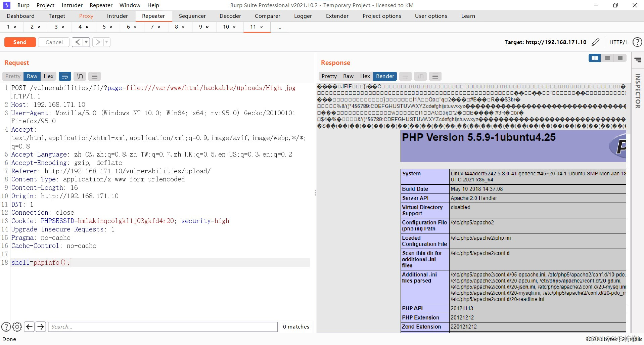Open the Repeater help question mark icon
Screen dimensions: 644x345
(637, 42)
